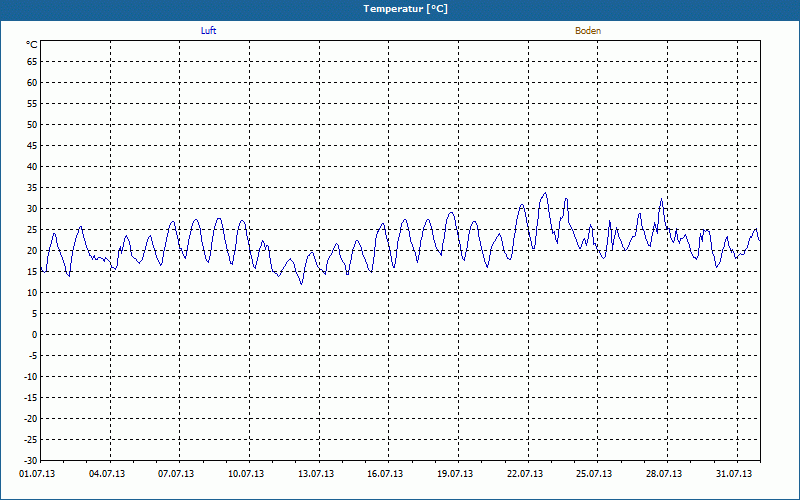Click the Boden legend label
Screen dimensions: 800x500
click(588, 31)
